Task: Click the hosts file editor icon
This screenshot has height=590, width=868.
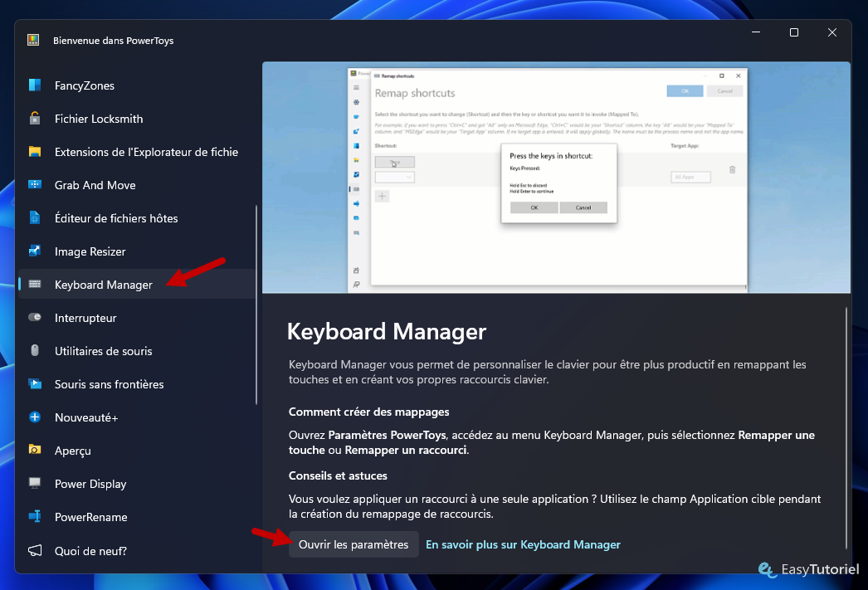Action: pyautogui.click(x=35, y=218)
